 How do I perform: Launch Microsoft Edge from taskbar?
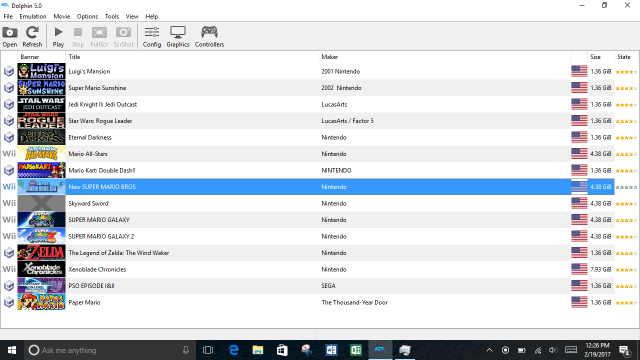[233, 350]
